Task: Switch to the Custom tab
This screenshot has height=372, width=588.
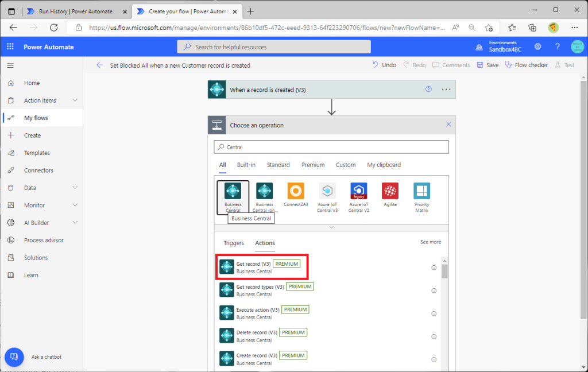Action: tap(345, 165)
